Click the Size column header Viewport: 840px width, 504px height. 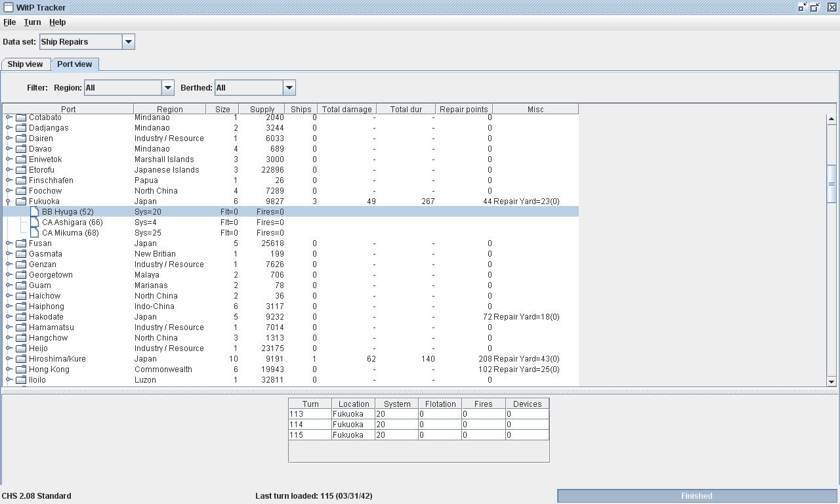coord(222,109)
